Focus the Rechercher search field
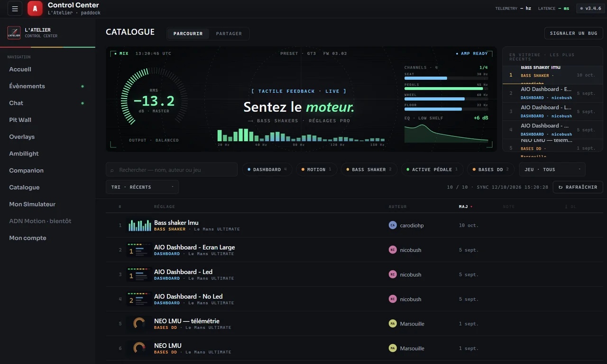This screenshot has width=607, height=364. [x=172, y=170]
